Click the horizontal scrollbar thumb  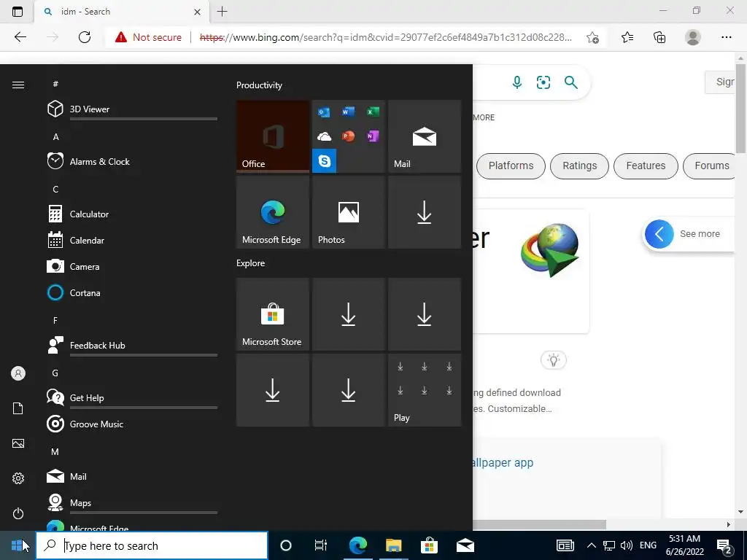[539, 524]
